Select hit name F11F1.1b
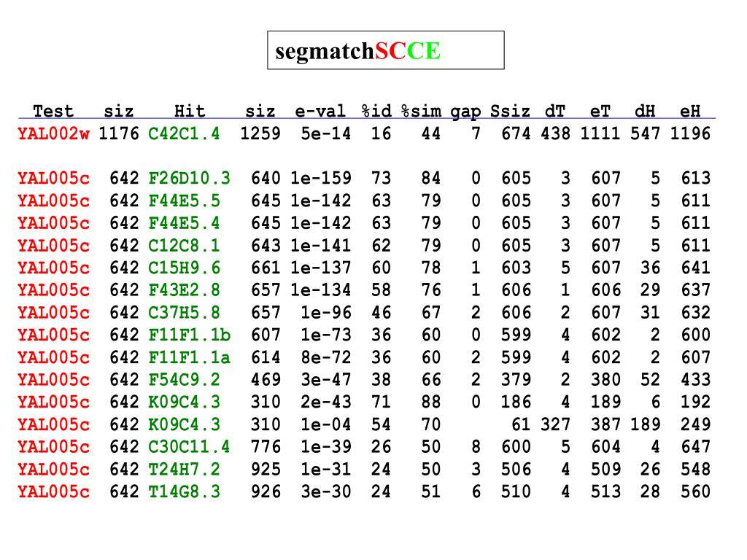 (x=189, y=335)
